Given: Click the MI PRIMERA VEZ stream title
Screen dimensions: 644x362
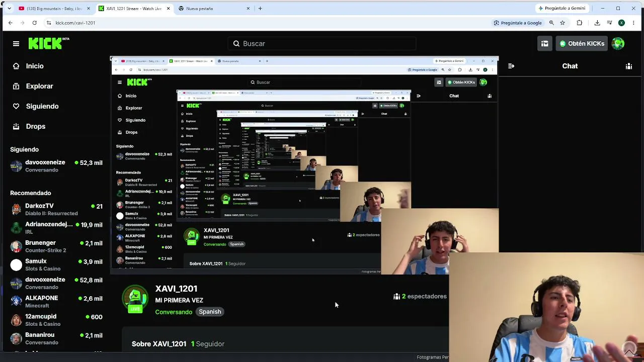Looking at the screenshot, I should coord(179,300).
